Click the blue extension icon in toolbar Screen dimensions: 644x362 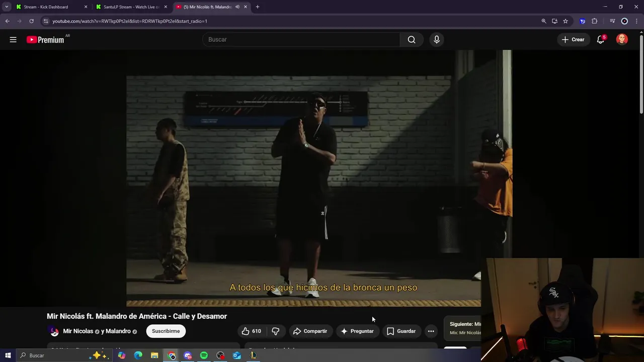tap(583, 21)
